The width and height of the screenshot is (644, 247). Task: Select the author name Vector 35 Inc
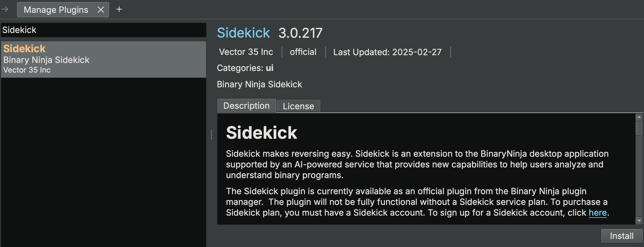click(x=246, y=52)
